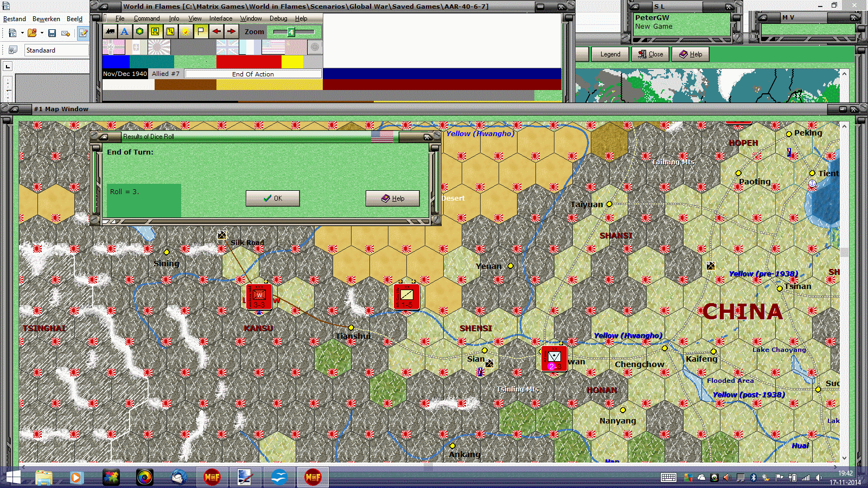The image size is (868, 488).
Task: Click the ruler tab-stop selector in document editor
Action: tap(8, 67)
